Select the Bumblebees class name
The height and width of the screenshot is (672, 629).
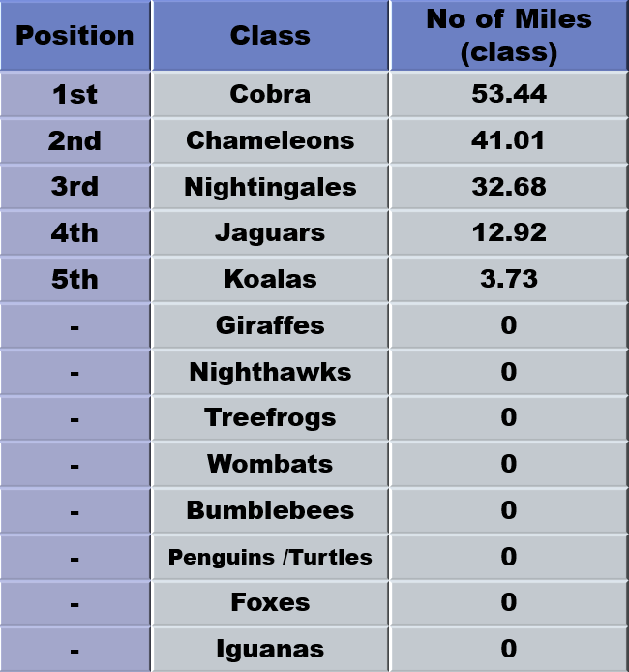pos(270,510)
